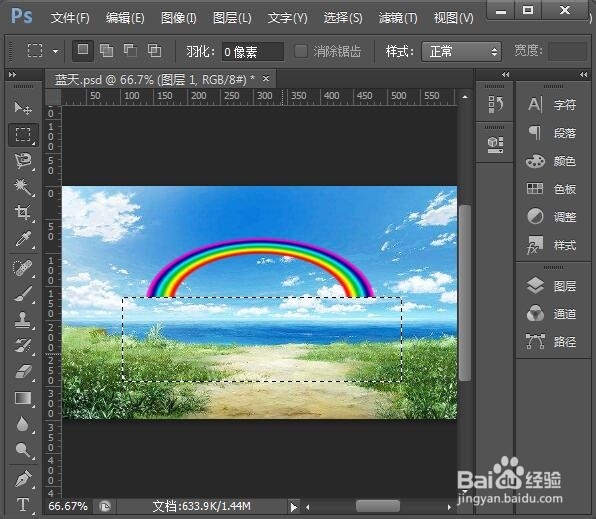
Task: Select the Pen tool
Action: [23, 478]
